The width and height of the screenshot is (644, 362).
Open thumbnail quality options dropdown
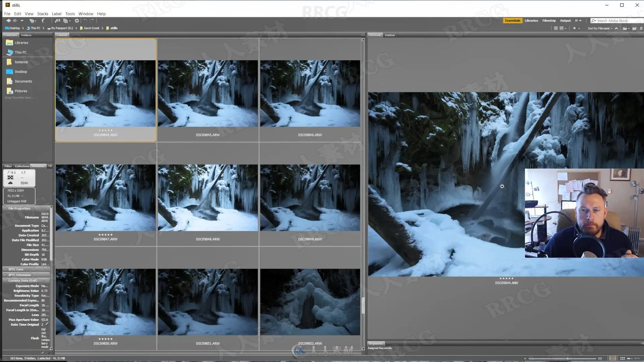click(x=563, y=28)
